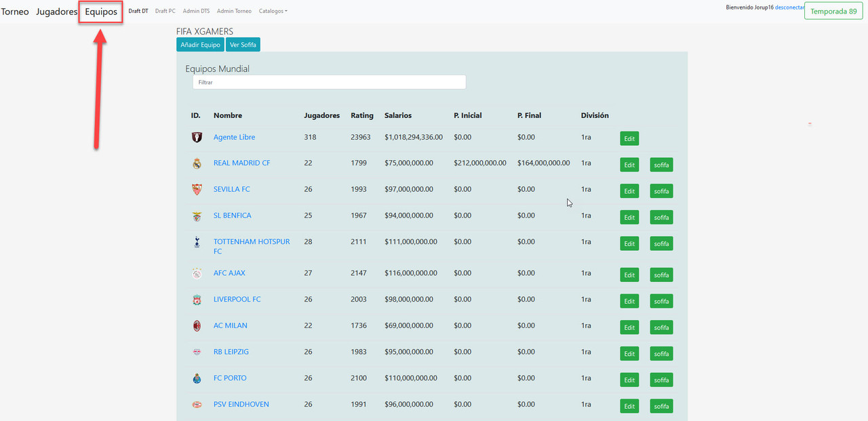Open the AC MILAN team link
868x421 pixels.
(231, 325)
